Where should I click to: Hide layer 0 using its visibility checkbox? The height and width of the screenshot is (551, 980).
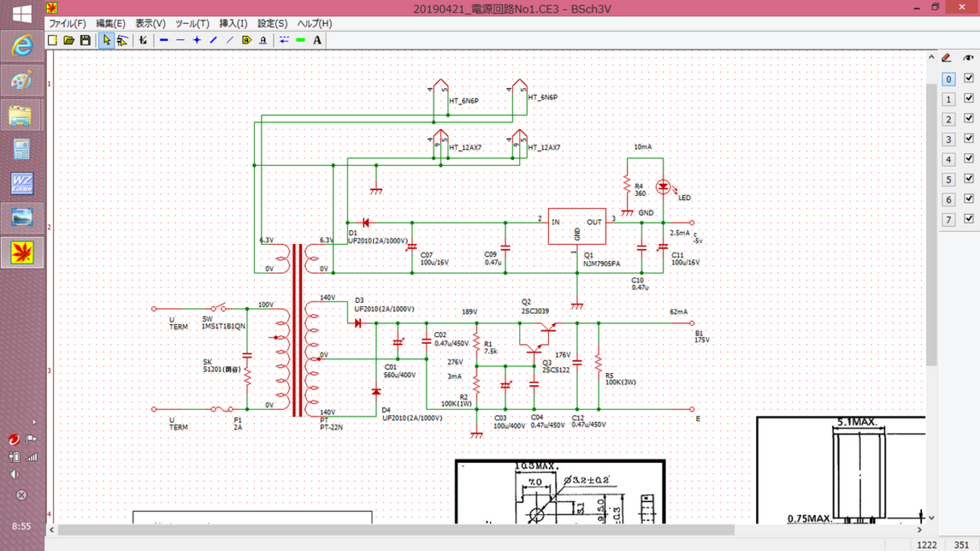point(969,78)
